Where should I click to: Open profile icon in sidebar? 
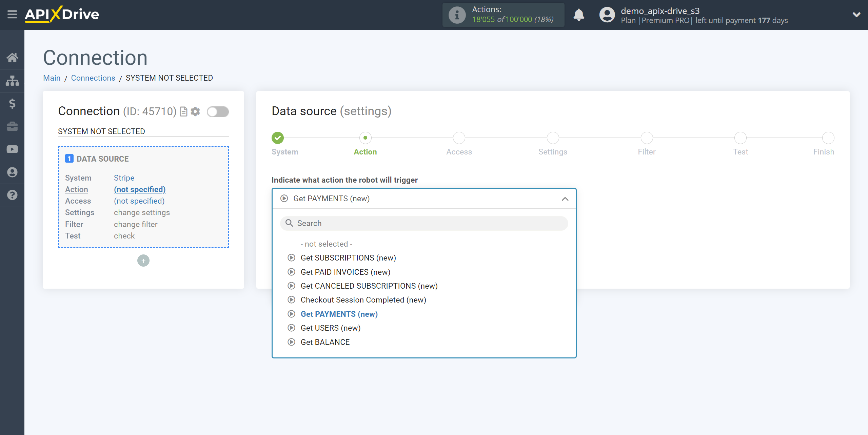click(x=12, y=172)
